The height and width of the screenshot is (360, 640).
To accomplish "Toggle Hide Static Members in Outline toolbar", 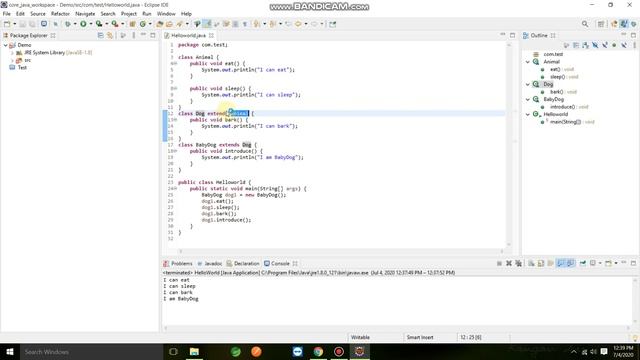I will click(605, 45).
